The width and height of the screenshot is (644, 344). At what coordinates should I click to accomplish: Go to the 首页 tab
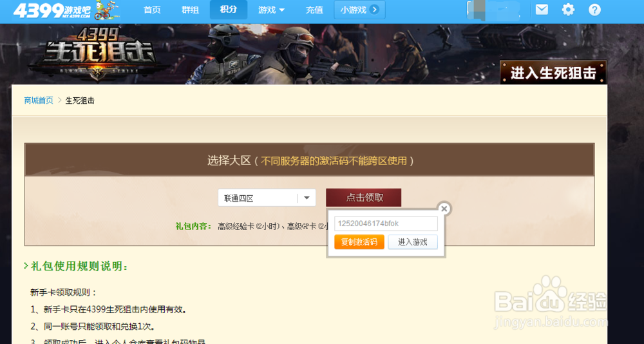[x=152, y=10]
